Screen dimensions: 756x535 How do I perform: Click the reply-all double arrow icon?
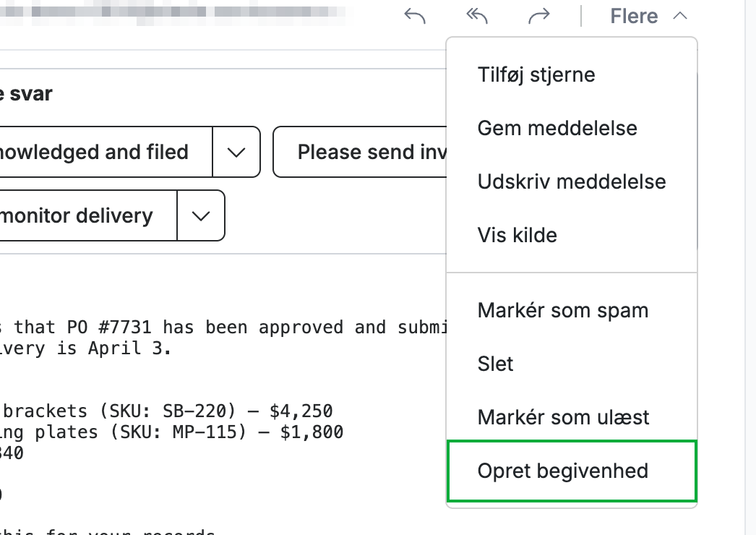coord(477,16)
